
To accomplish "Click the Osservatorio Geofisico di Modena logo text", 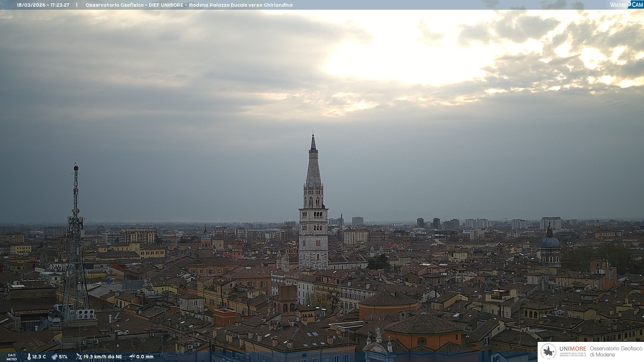I will click(616, 352).
